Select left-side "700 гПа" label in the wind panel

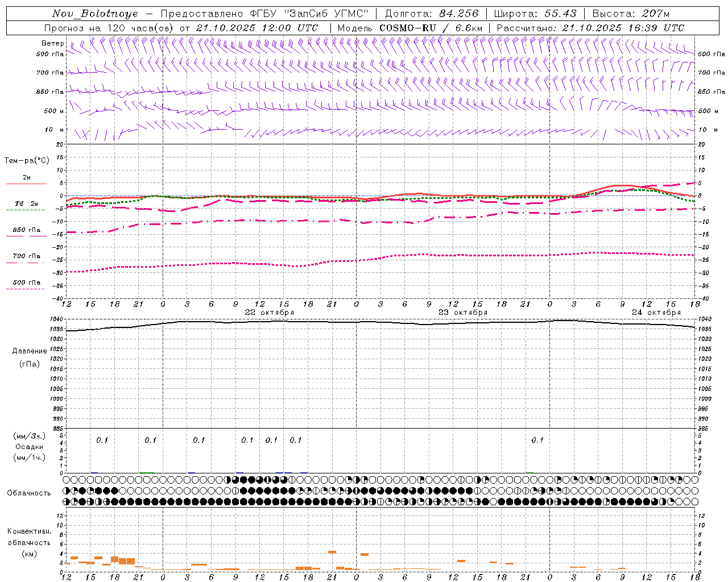pos(50,73)
